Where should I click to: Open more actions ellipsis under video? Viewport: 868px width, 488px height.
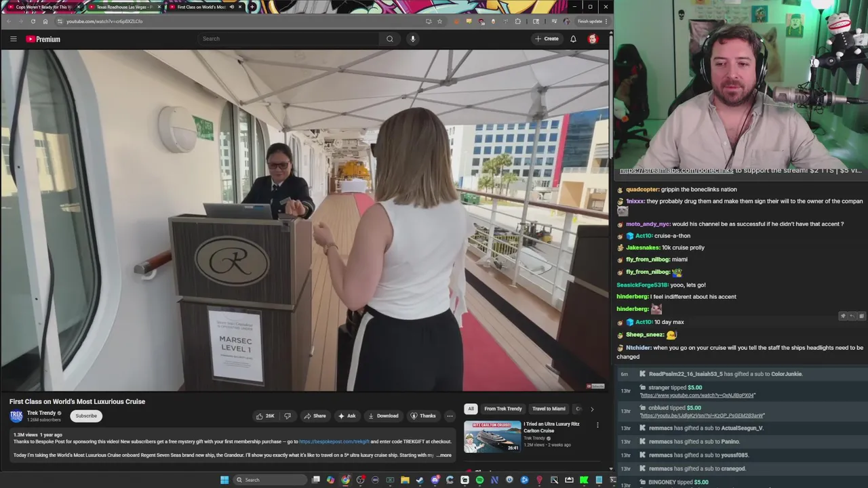450,415
